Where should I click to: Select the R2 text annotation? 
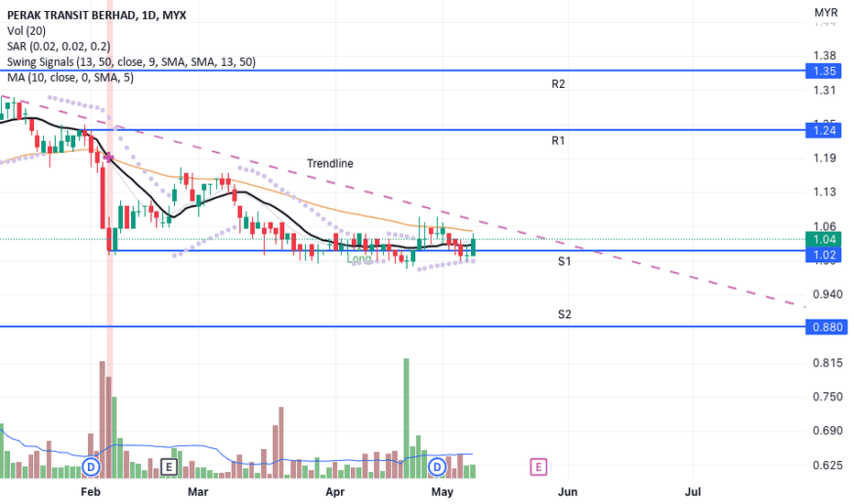point(558,84)
